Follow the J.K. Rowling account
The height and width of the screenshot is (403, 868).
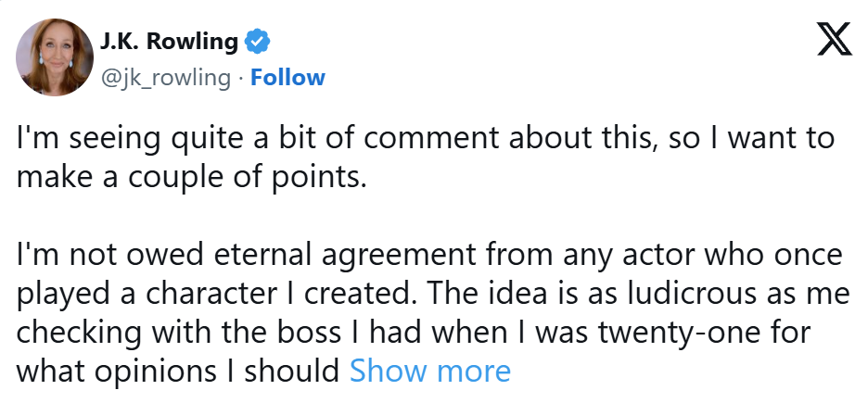coord(288,77)
